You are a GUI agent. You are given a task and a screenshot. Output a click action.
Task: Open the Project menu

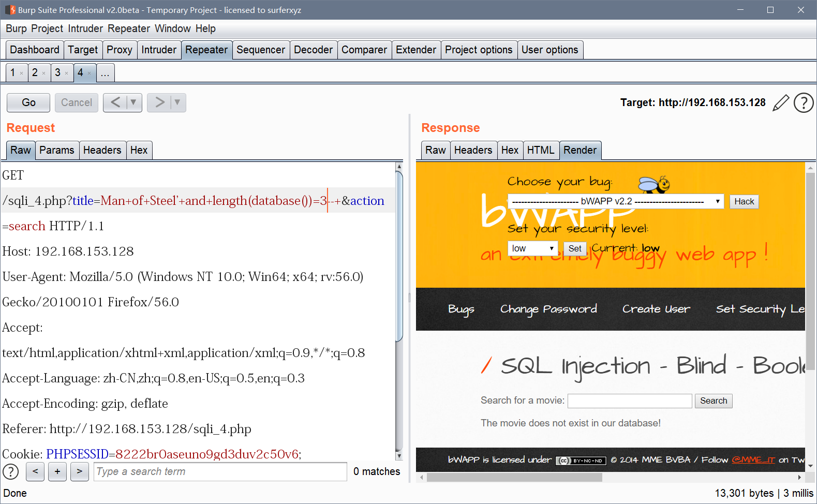click(x=47, y=28)
